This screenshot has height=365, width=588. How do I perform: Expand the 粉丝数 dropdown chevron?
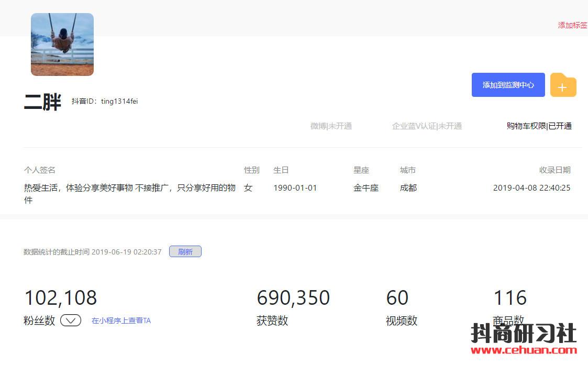71,320
